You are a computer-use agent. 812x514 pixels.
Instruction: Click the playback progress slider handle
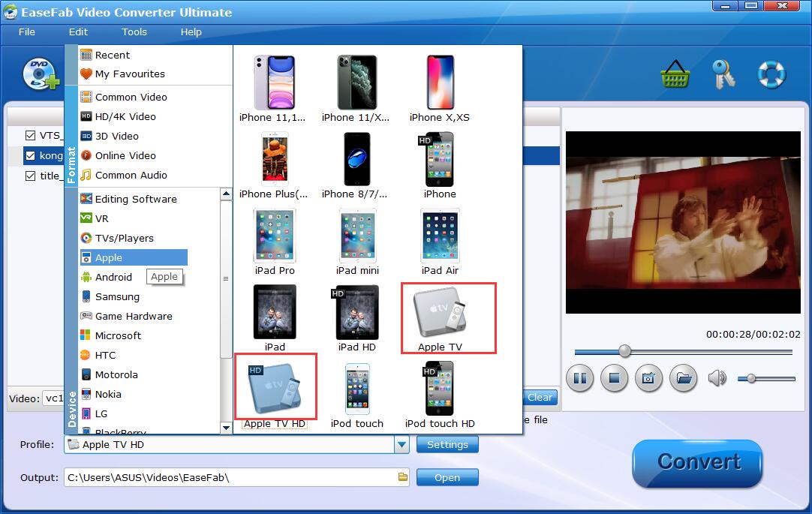point(625,351)
